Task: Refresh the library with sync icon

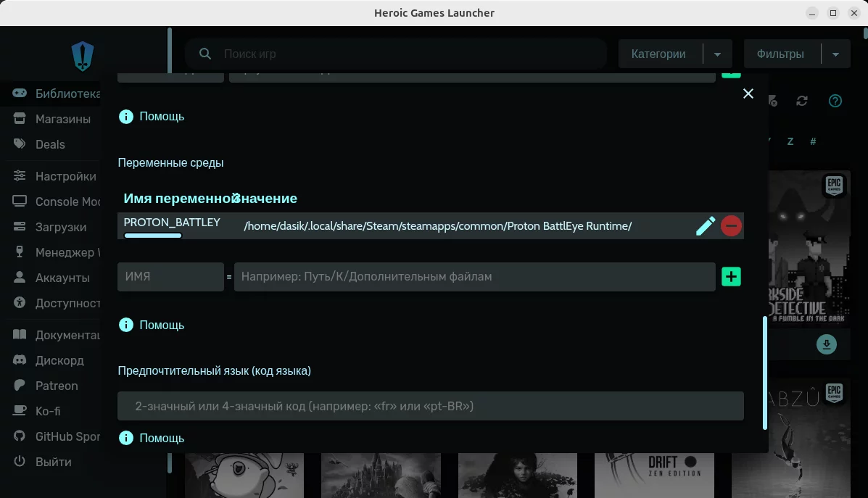Action: pos(802,101)
